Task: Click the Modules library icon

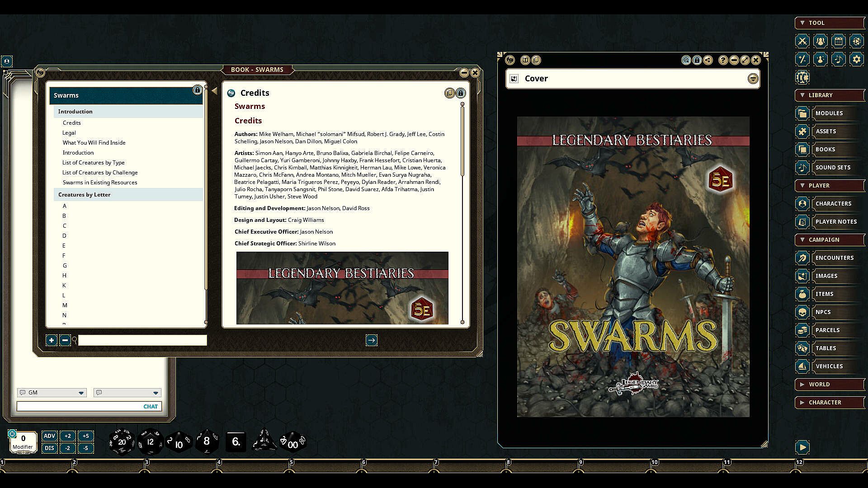Action: tap(802, 113)
